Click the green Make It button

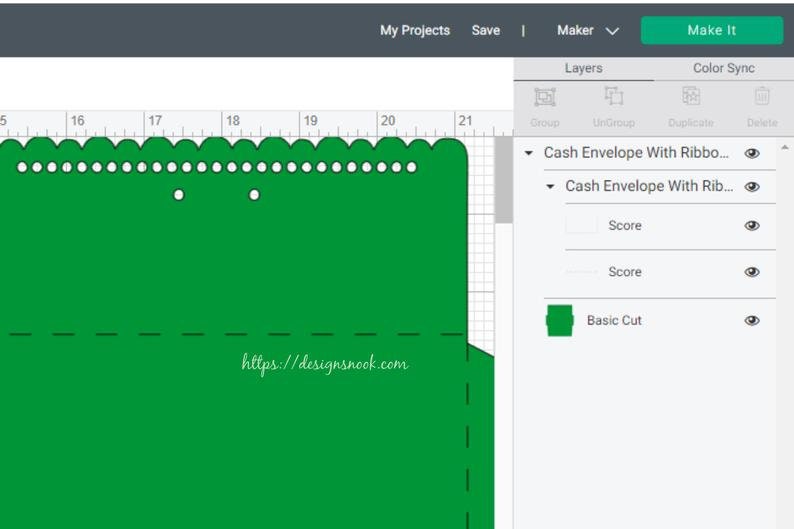(x=711, y=30)
